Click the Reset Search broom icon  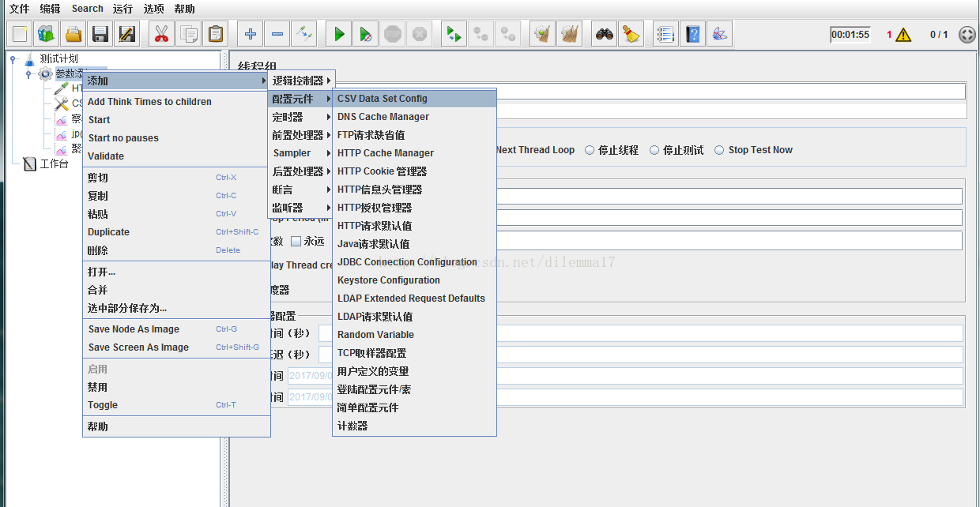pyautogui.click(x=631, y=34)
